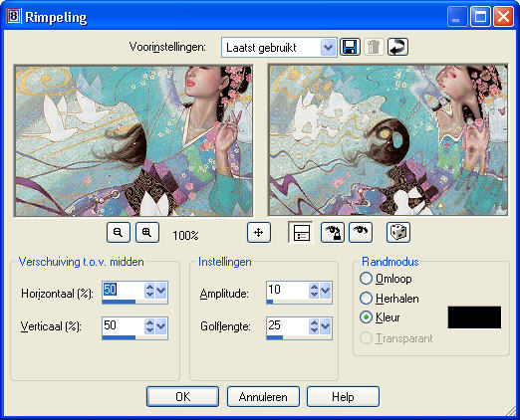520x420 pixels.
Task: Maximize the Rimpeling dialog window
Action: tap(480, 16)
